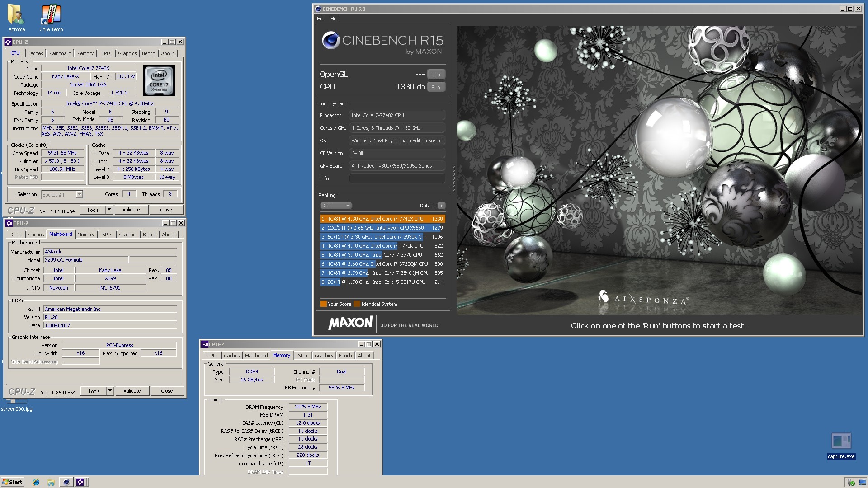Click Validate in Mainboard CPU-Z window

tap(132, 391)
